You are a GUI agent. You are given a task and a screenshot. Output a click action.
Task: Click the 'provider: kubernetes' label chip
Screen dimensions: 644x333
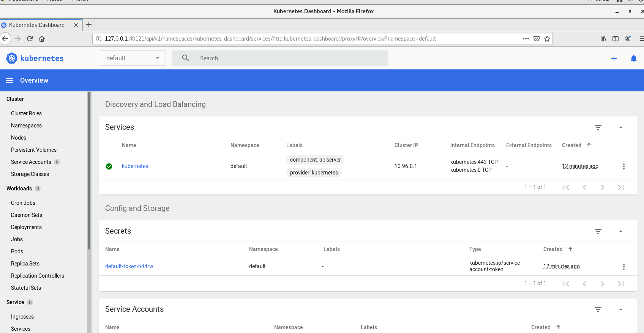click(x=314, y=173)
